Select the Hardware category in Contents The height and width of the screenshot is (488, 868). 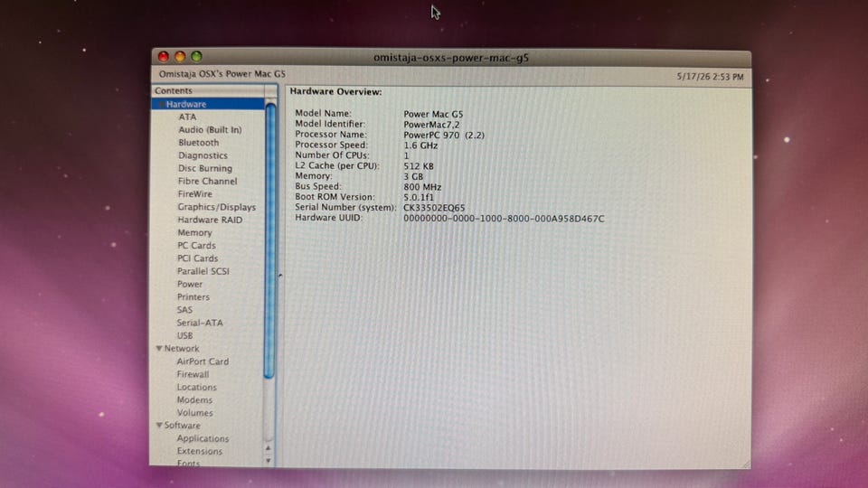point(208,104)
